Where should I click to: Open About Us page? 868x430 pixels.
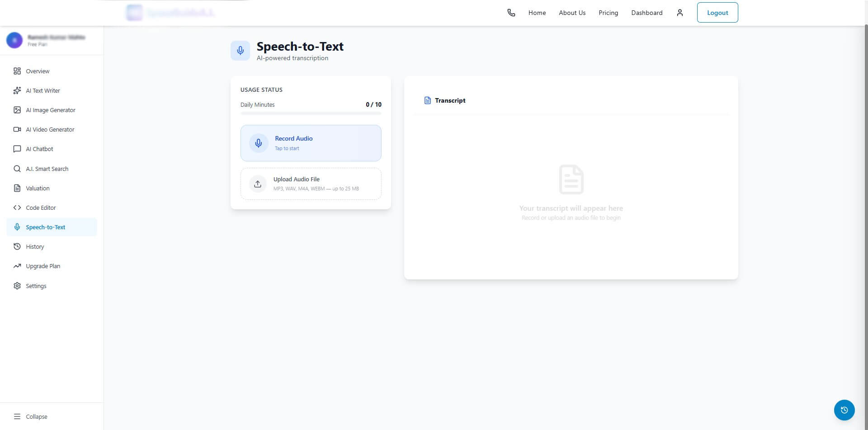click(x=572, y=13)
